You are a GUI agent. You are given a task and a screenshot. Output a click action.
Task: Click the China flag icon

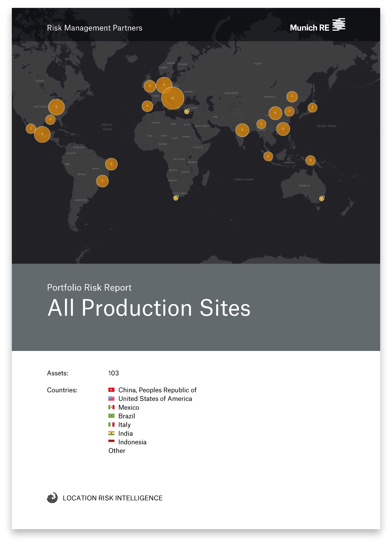(111, 390)
